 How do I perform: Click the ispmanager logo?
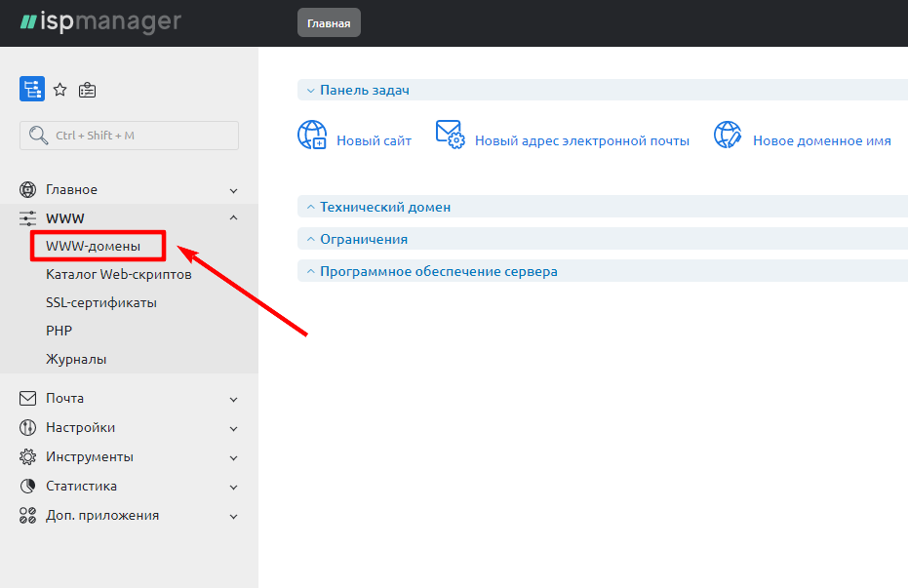click(x=100, y=21)
